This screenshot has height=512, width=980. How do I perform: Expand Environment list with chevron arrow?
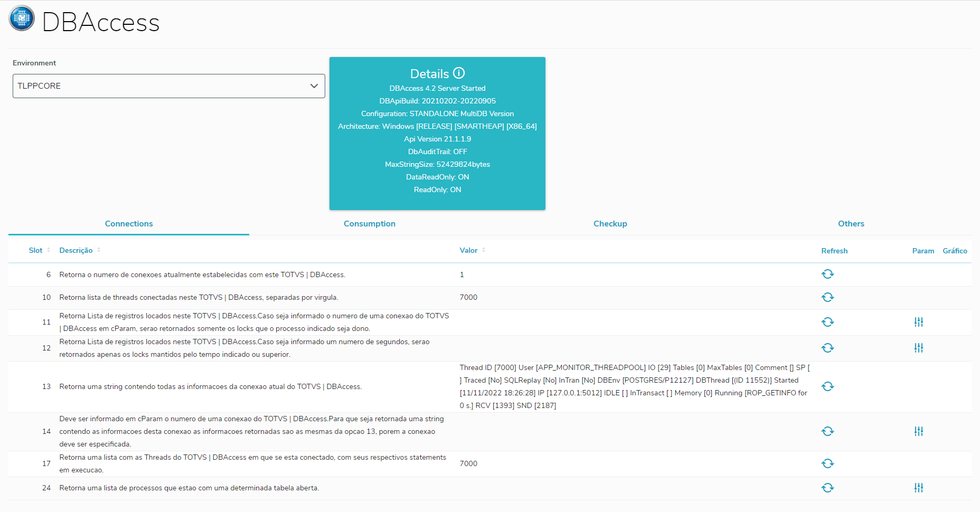coord(314,86)
